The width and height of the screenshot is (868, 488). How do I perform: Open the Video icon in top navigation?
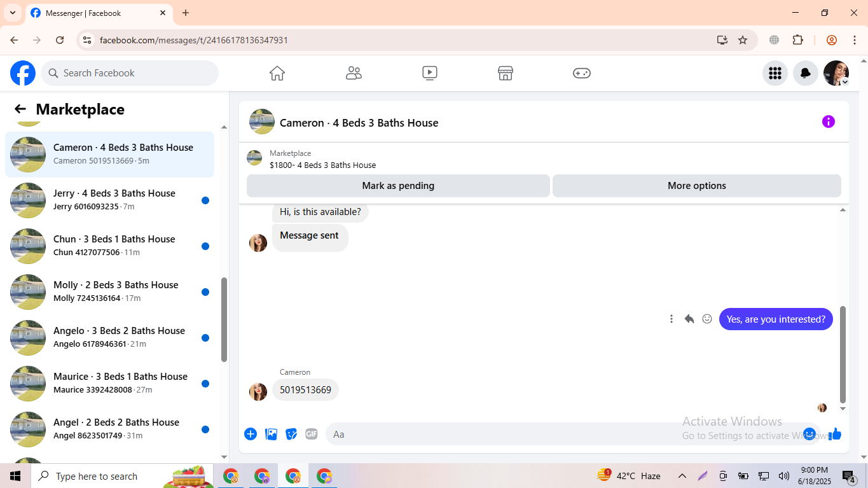pos(430,73)
